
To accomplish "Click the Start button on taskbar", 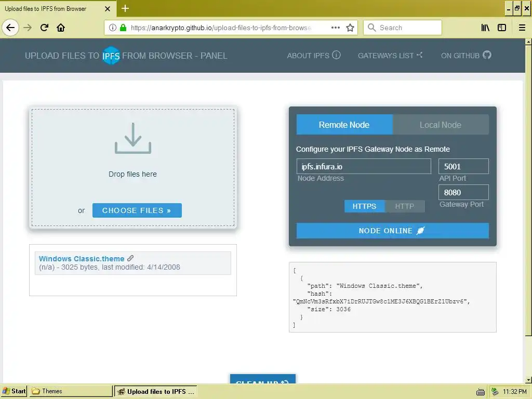I will tap(14, 391).
